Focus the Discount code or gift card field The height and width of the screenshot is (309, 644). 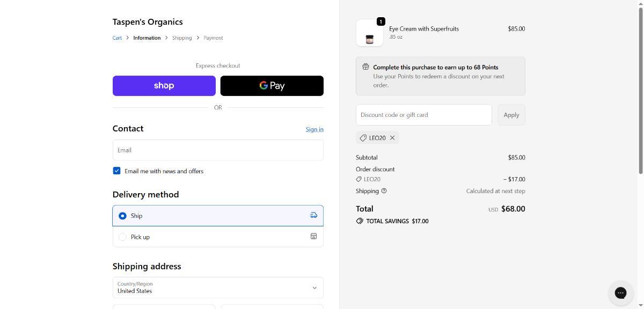tap(423, 115)
